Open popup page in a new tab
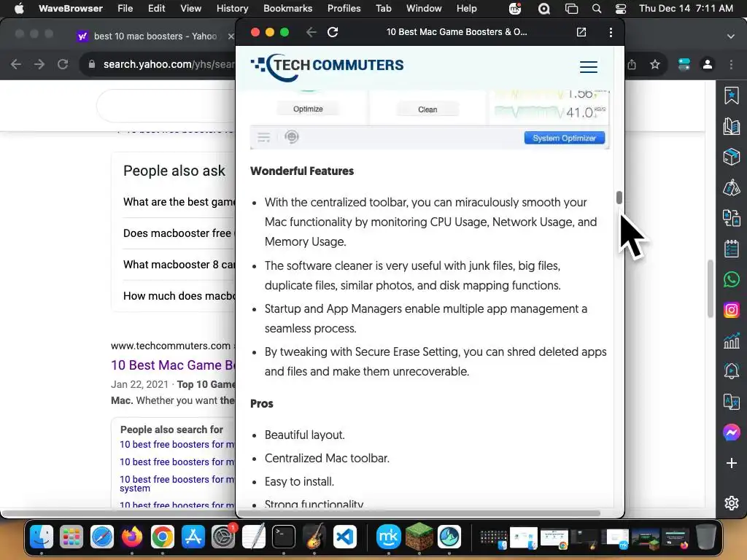The height and width of the screenshot is (560, 747). [581, 32]
